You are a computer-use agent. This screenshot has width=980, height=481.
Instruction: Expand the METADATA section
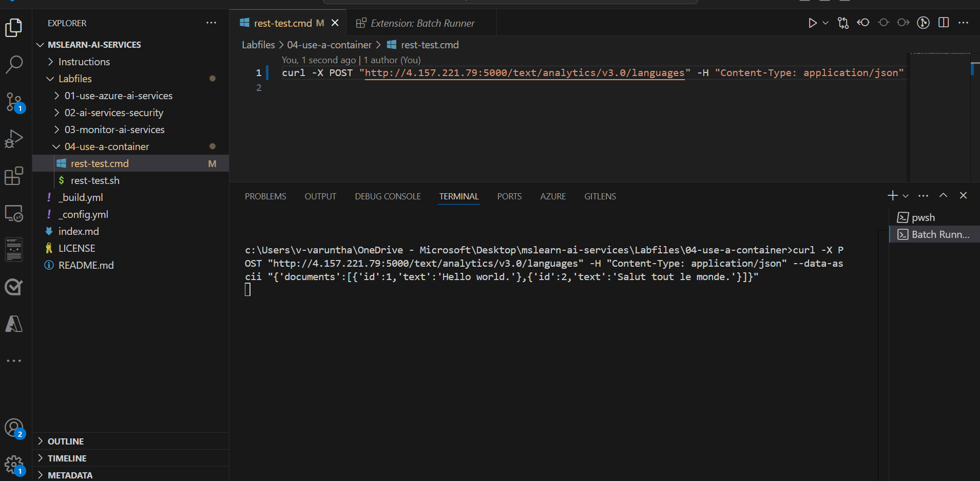[x=131, y=475]
